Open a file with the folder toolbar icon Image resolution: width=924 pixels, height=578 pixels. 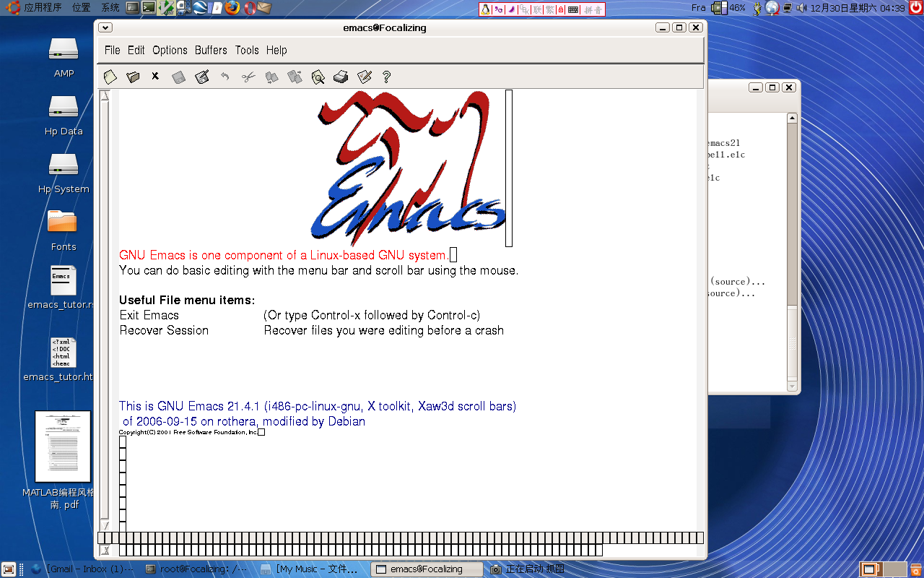[x=133, y=77]
